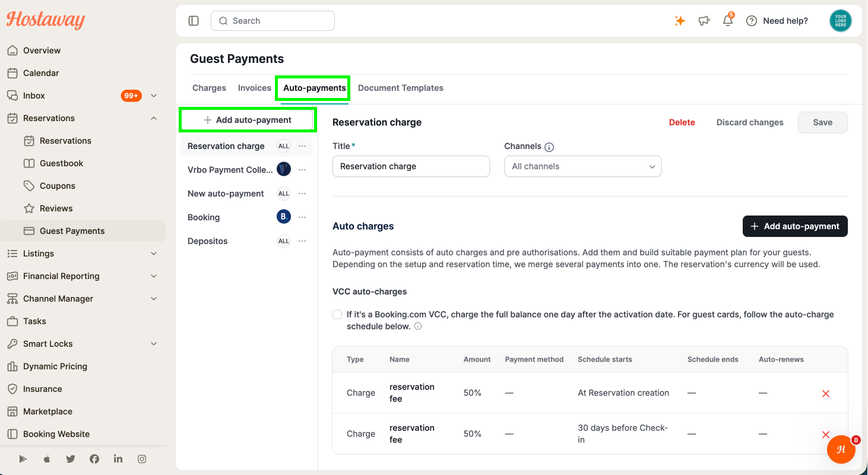Collapse the Reservations section chevron
Image resolution: width=868 pixels, height=475 pixels.
154,118
